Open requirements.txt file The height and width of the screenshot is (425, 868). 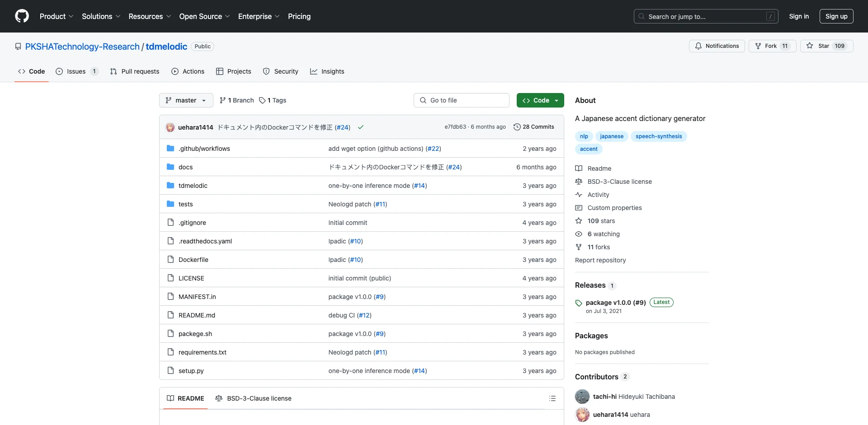tap(202, 352)
